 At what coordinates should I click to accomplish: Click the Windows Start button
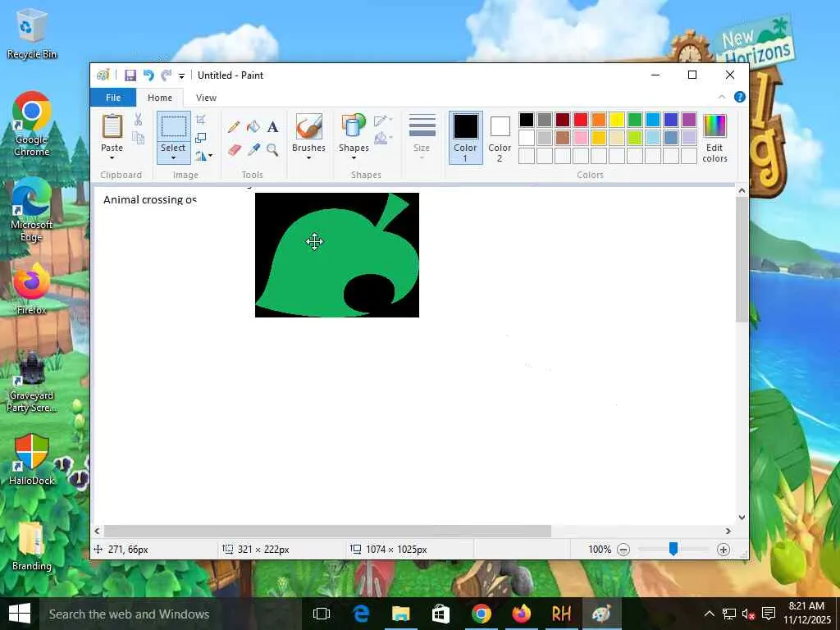point(20,614)
